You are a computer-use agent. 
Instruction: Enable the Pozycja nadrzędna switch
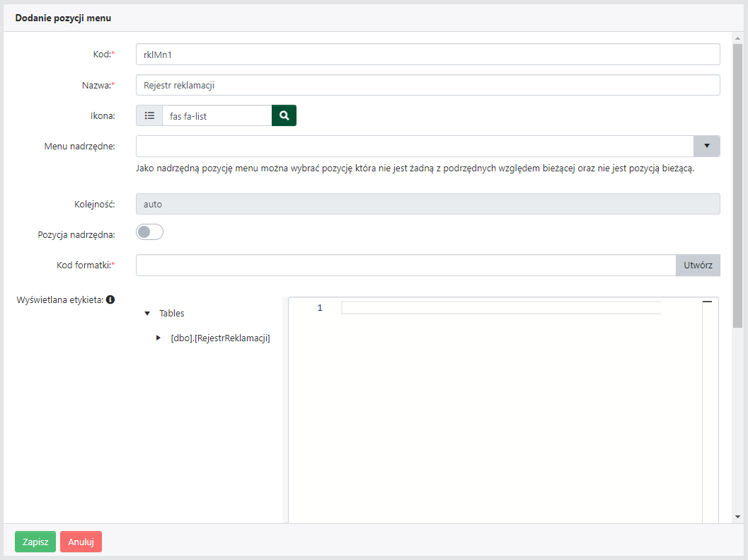pyautogui.click(x=149, y=232)
